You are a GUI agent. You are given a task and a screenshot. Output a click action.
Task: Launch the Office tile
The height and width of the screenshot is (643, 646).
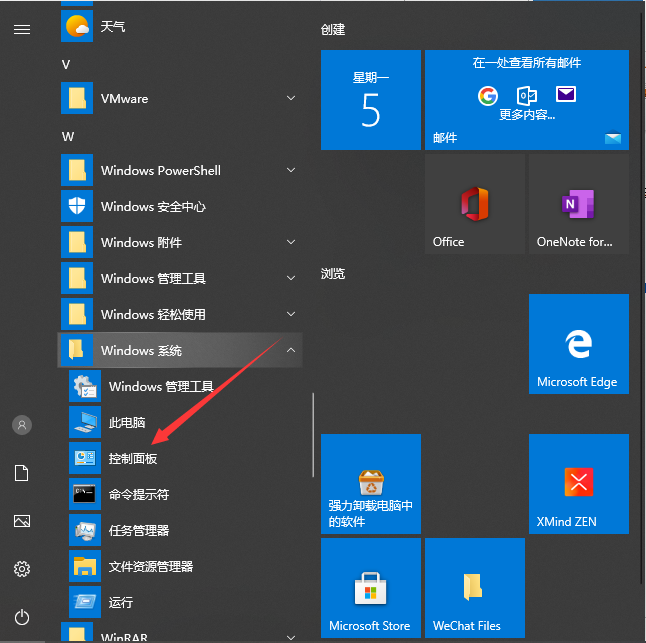coord(474,204)
